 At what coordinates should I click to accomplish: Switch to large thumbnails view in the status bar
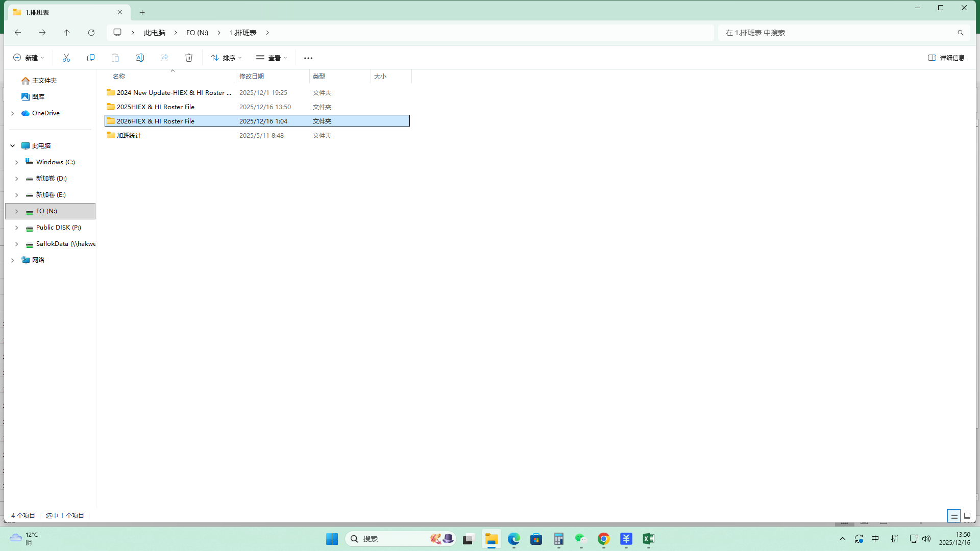click(967, 516)
